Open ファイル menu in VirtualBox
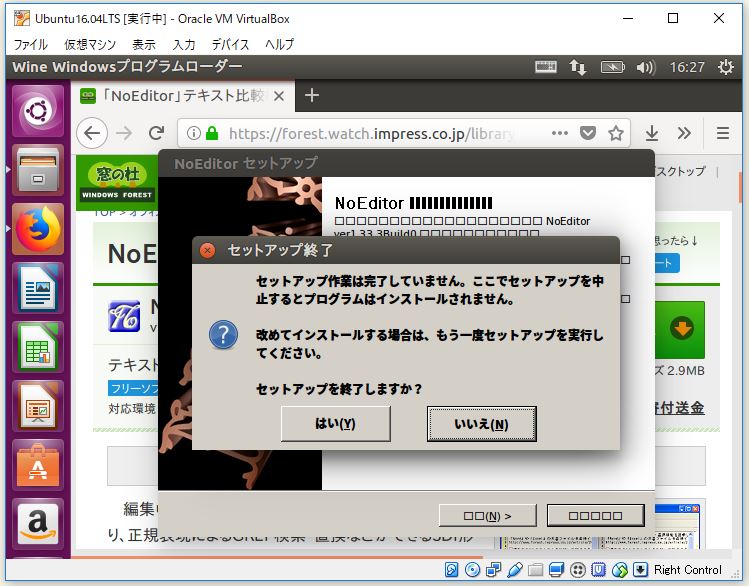Image resolution: width=749 pixels, height=586 pixels. [30, 44]
